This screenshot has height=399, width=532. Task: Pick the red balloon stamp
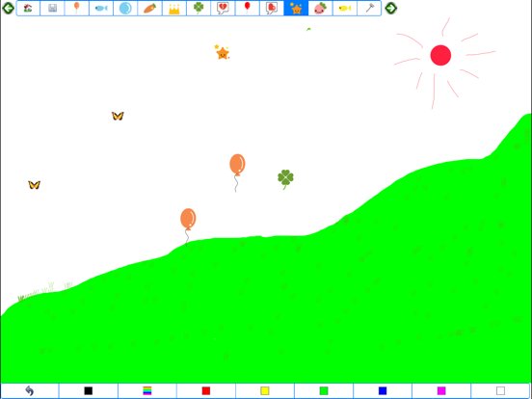pos(248,8)
